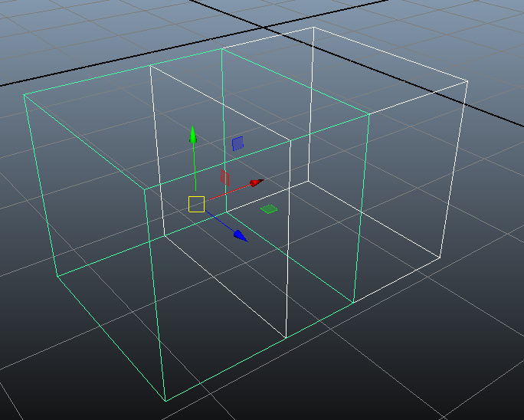Click the yellow center square of the manipulator
Viewport: 524px width, 420px height.
[196, 204]
